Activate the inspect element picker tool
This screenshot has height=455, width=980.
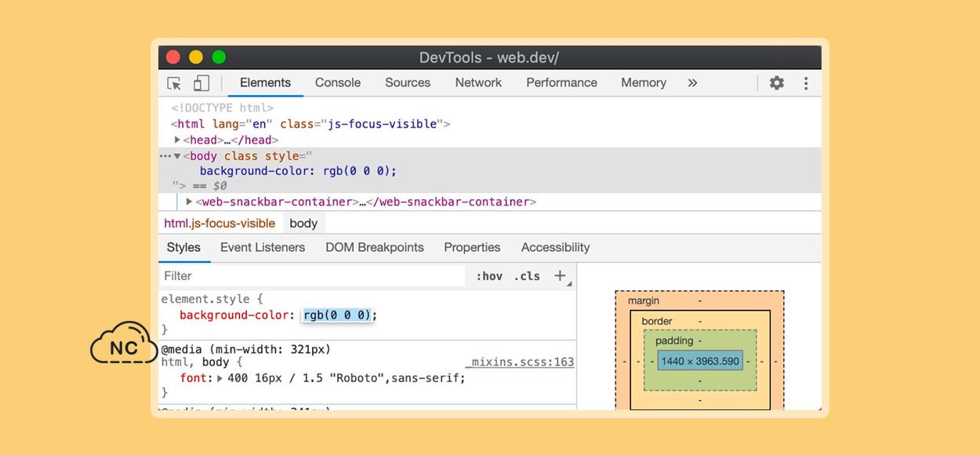[174, 83]
